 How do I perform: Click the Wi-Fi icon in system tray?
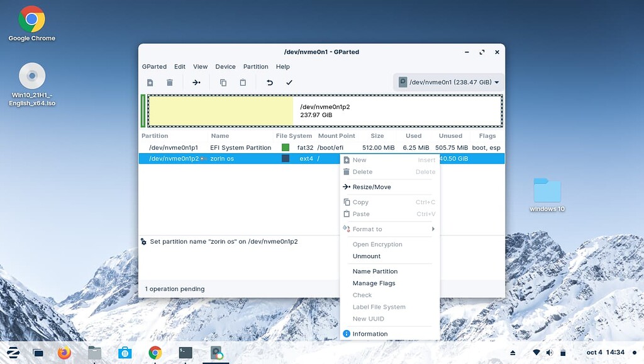coord(536,353)
